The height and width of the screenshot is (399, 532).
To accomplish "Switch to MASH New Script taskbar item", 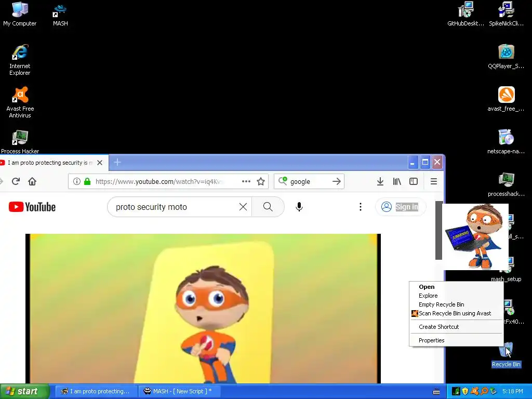I will [x=179, y=391].
